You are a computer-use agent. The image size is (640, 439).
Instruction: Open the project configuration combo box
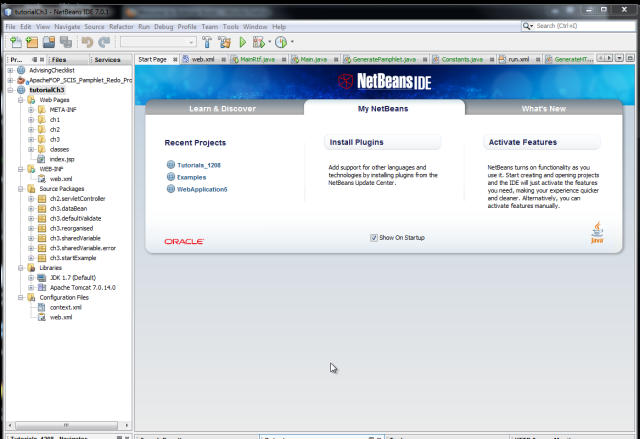coord(158,42)
